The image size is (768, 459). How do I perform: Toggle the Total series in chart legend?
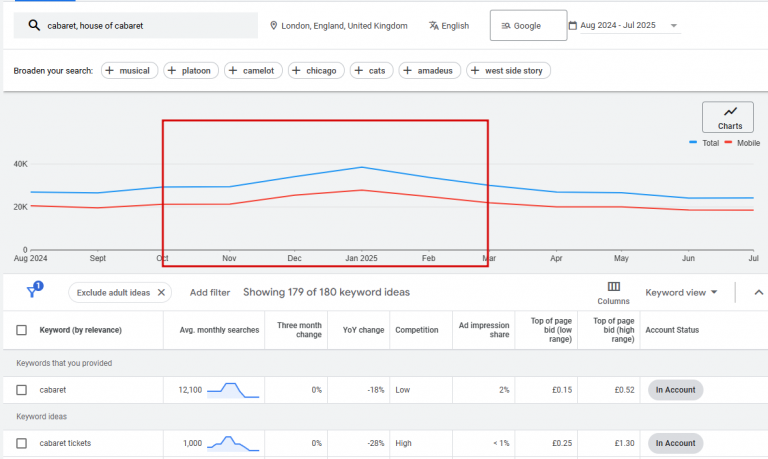(x=704, y=143)
